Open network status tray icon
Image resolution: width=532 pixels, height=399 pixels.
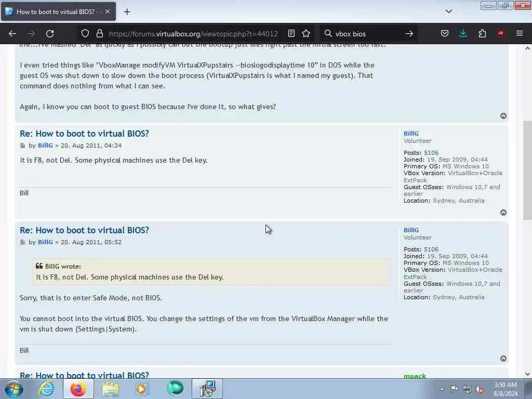click(x=467, y=389)
